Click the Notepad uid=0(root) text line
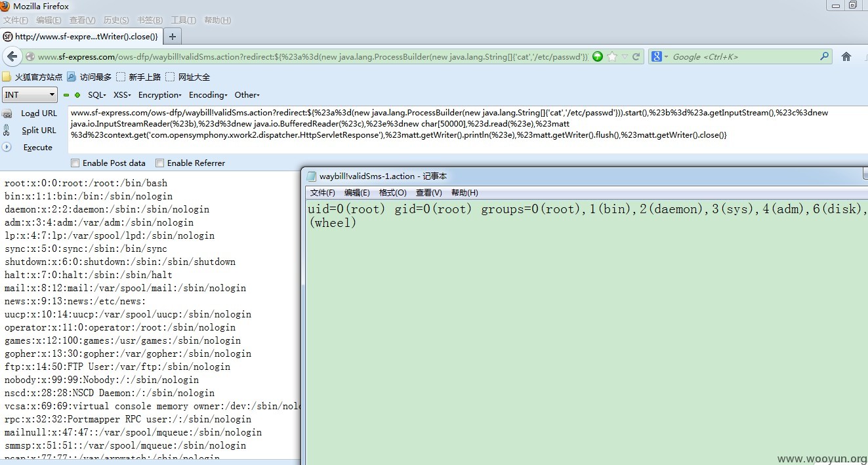The image size is (868, 465). pyautogui.click(x=587, y=209)
